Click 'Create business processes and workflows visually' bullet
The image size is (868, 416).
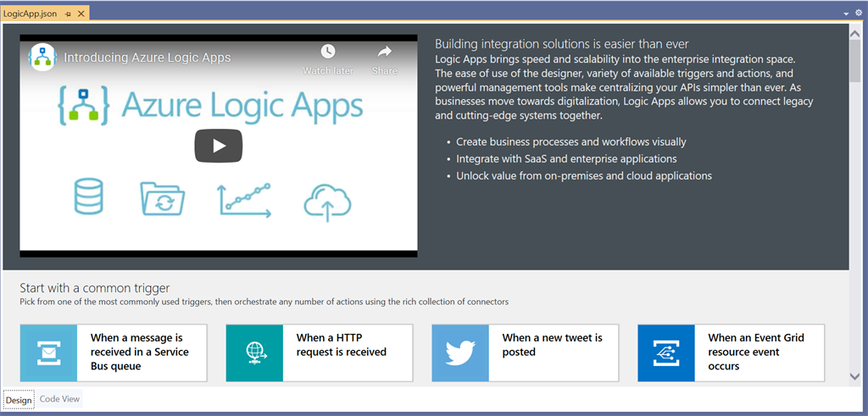pyautogui.click(x=570, y=142)
